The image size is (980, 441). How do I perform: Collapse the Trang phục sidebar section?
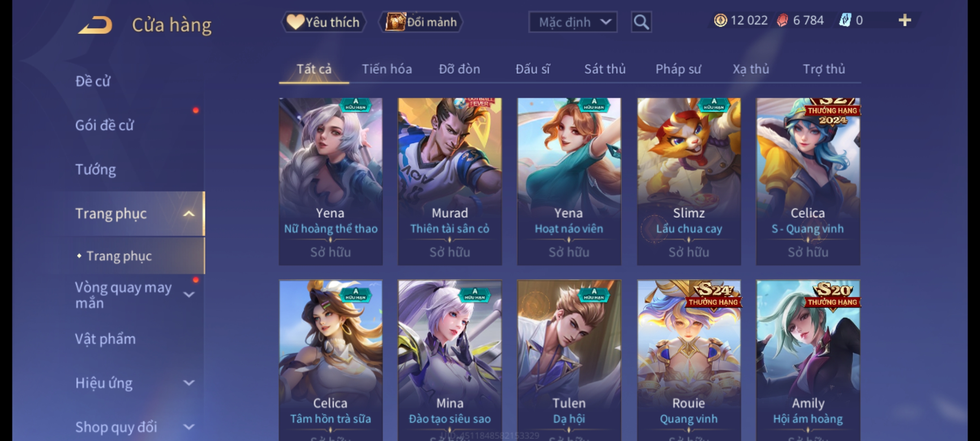[189, 214]
